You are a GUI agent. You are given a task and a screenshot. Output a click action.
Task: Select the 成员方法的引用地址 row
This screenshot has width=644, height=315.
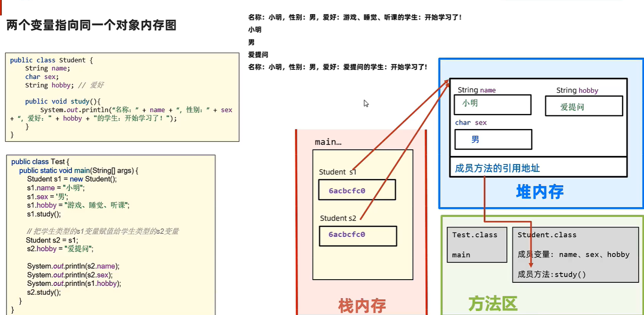(x=539, y=167)
